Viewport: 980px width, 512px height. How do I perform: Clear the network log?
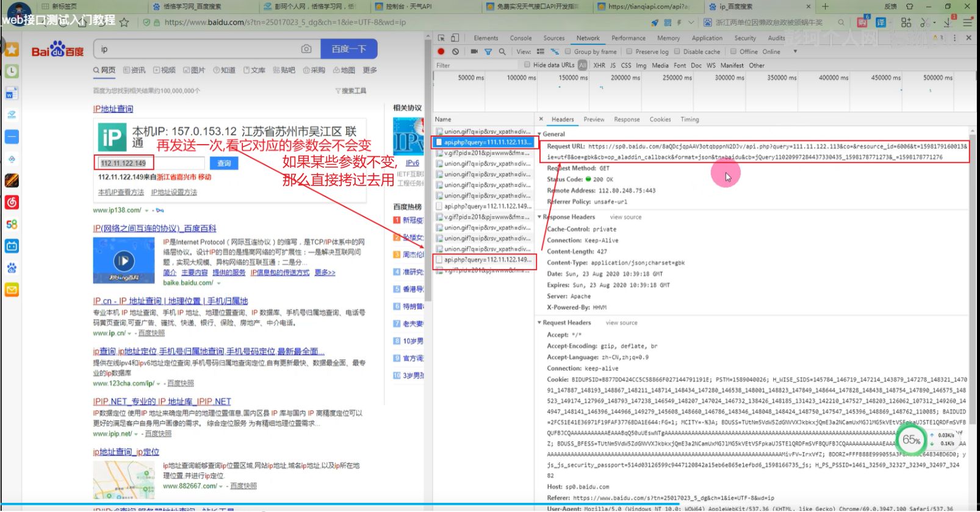455,52
